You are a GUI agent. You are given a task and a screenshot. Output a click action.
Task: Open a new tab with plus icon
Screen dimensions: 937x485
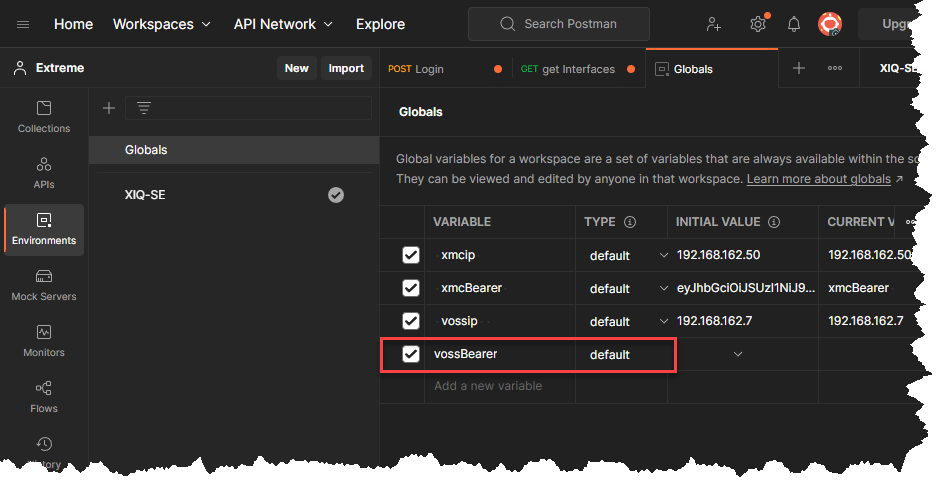pyautogui.click(x=798, y=69)
